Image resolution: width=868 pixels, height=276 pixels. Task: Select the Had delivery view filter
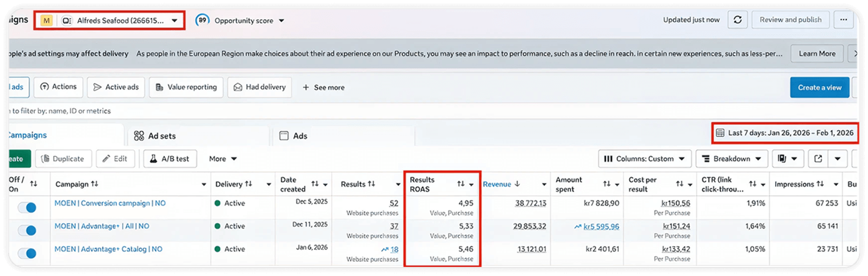pyautogui.click(x=259, y=87)
